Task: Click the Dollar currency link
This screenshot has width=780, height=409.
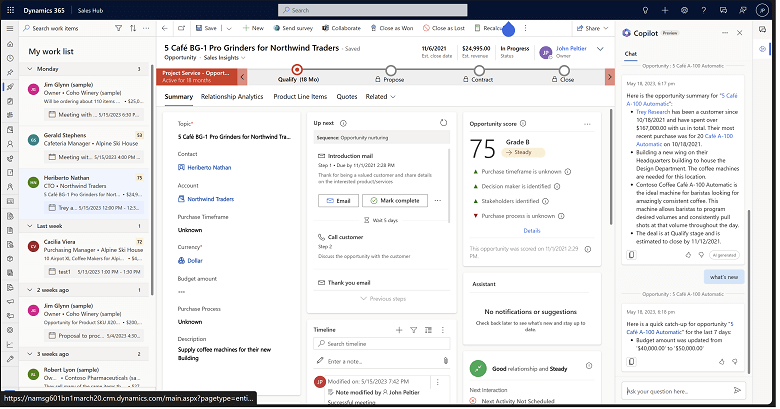Action: pos(195,261)
